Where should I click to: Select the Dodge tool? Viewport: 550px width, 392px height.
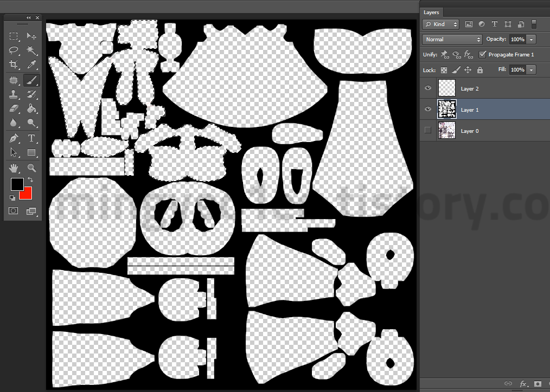click(x=31, y=123)
